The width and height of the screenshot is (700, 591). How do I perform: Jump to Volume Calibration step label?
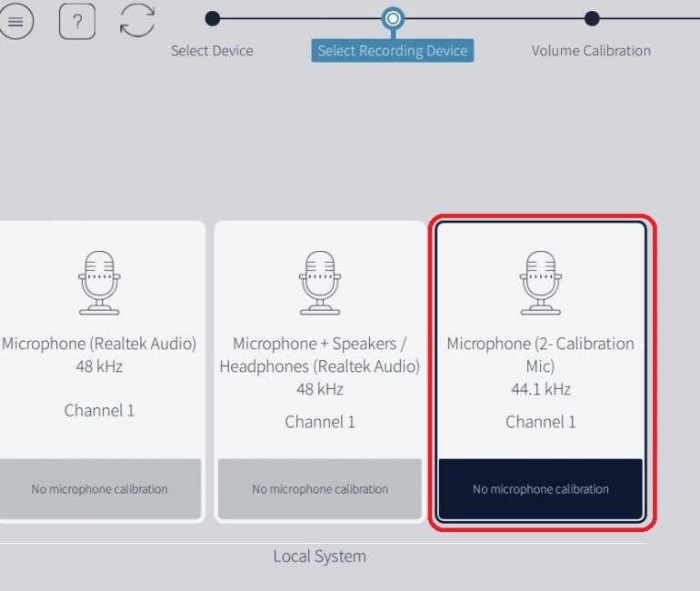tap(591, 51)
